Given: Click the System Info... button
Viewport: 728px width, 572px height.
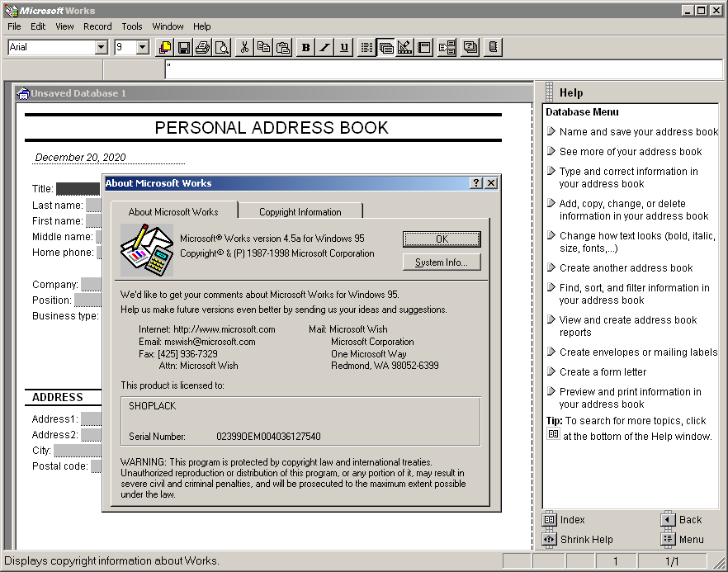Looking at the screenshot, I should [x=442, y=262].
